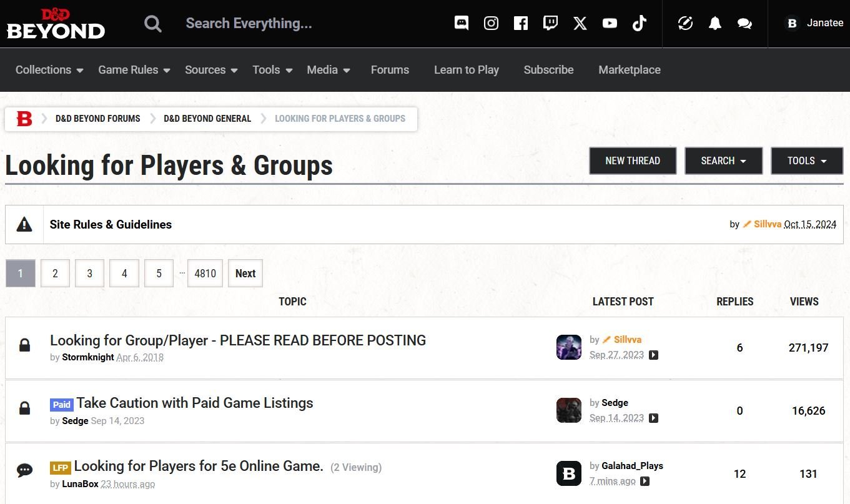Screen dimensions: 850x504
Task: Open the TikTok social icon
Action: click(x=639, y=24)
